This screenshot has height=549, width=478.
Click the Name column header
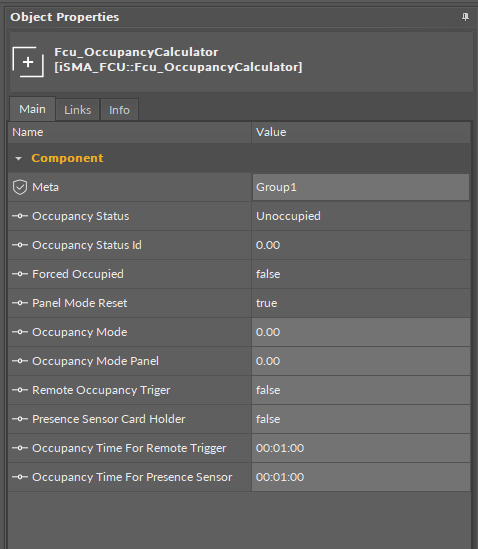pos(130,132)
